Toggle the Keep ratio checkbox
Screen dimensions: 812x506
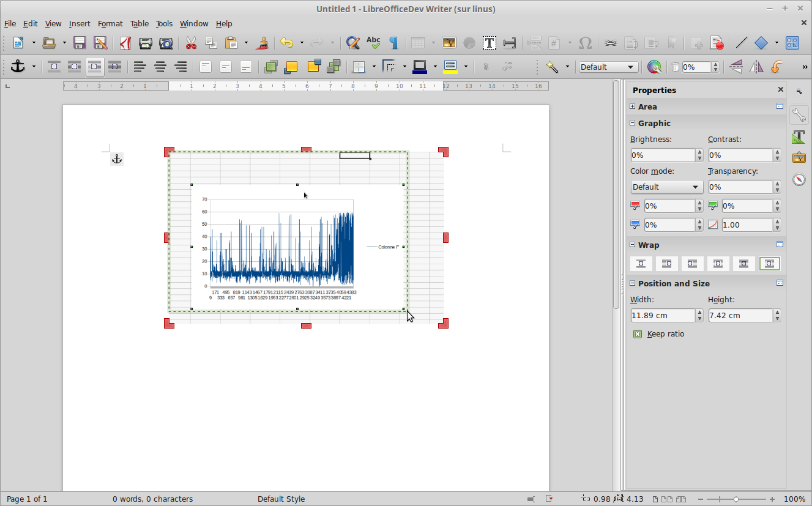point(638,334)
